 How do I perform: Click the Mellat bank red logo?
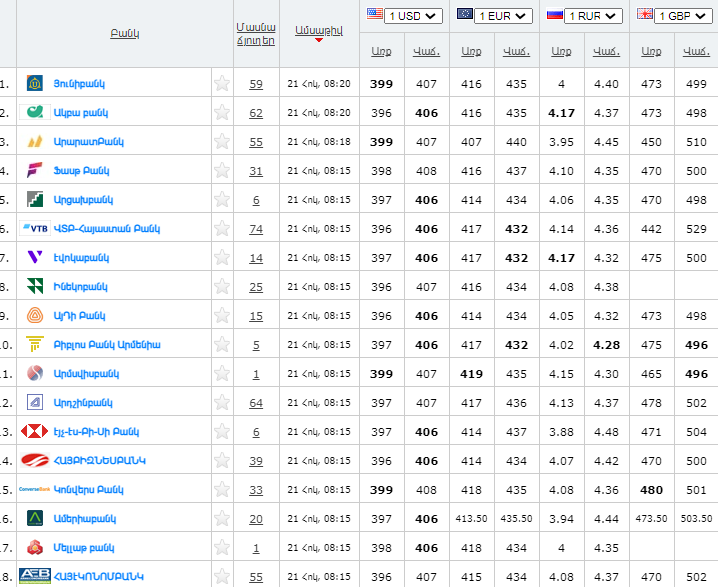(35, 547)
